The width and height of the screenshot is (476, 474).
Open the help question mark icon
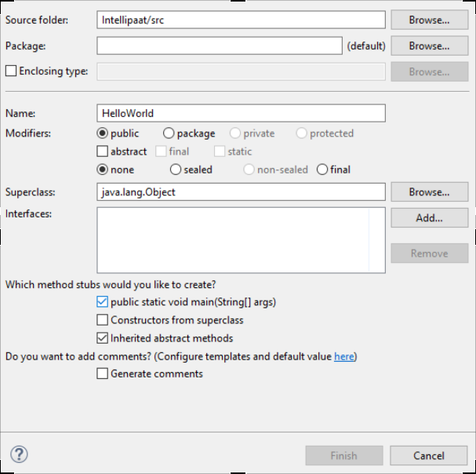pos(19,454)
